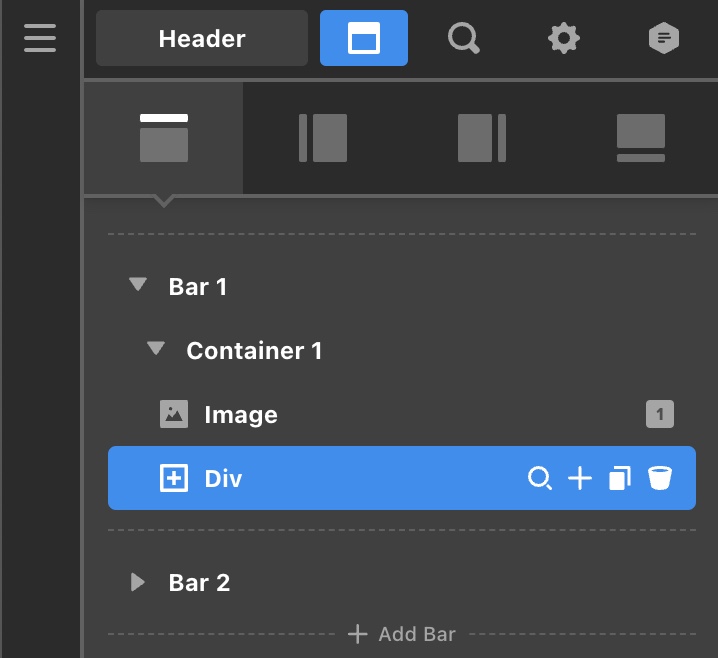Expand Bar 2 disclosure triangle
This screenshot has height=658, width=718.
click(137, 582)
